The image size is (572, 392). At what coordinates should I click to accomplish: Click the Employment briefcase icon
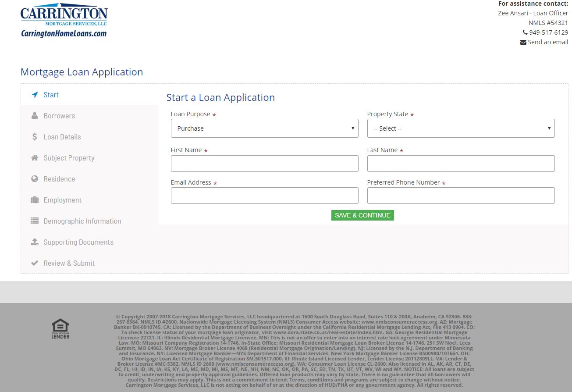35,200
